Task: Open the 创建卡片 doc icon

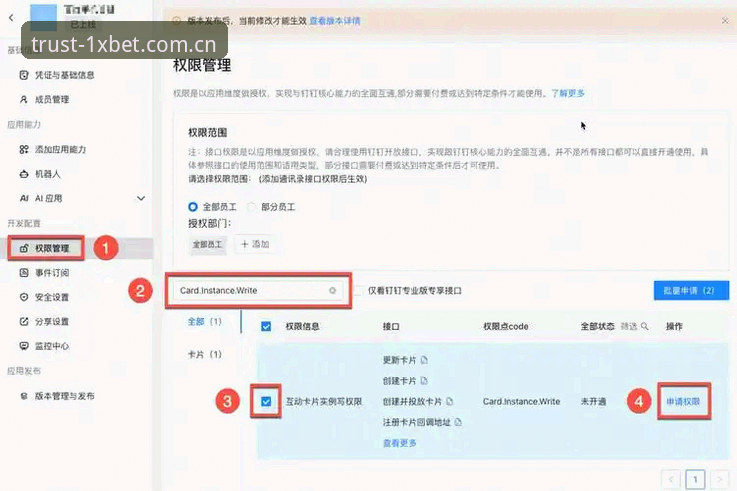Action: (424, 381)
